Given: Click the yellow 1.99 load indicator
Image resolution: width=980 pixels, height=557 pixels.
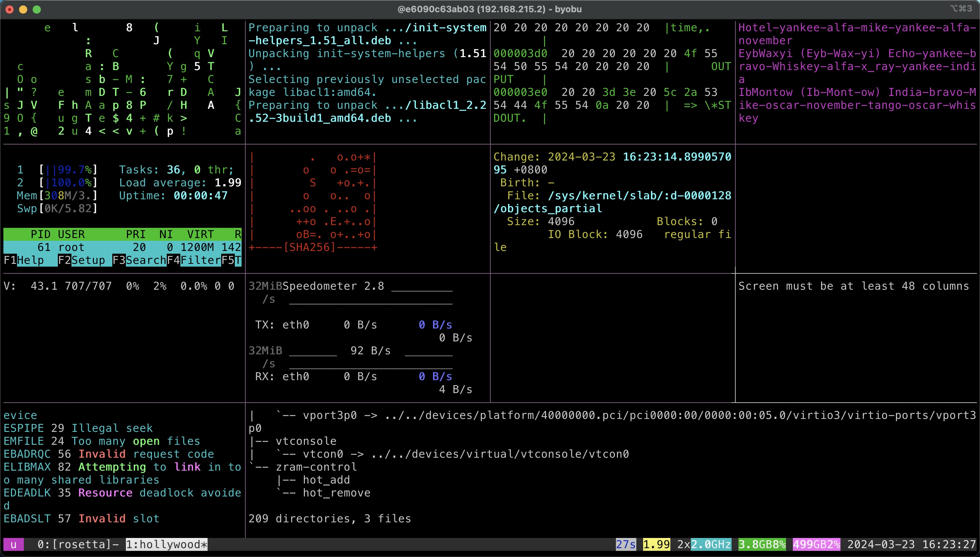Looking at the screenshot, I should pyautogui.click(x=656, y=544).
